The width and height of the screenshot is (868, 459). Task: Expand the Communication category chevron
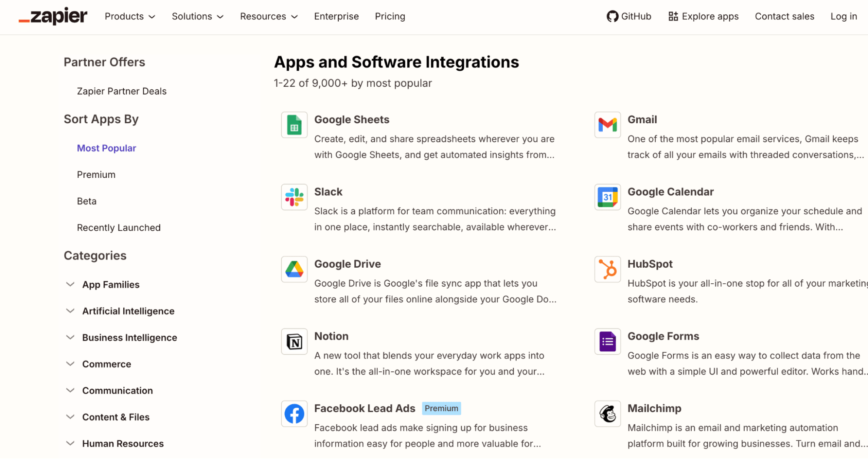click(70, 390)
